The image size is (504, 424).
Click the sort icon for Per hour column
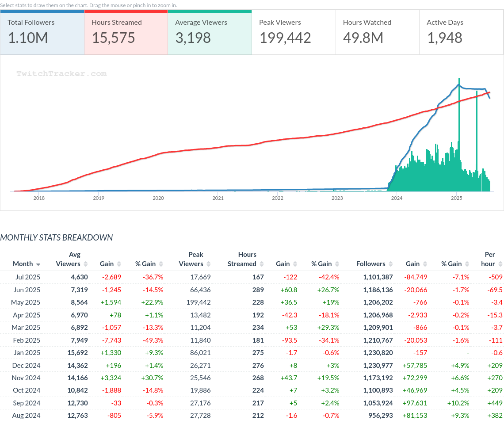click(x=500, y=264)
